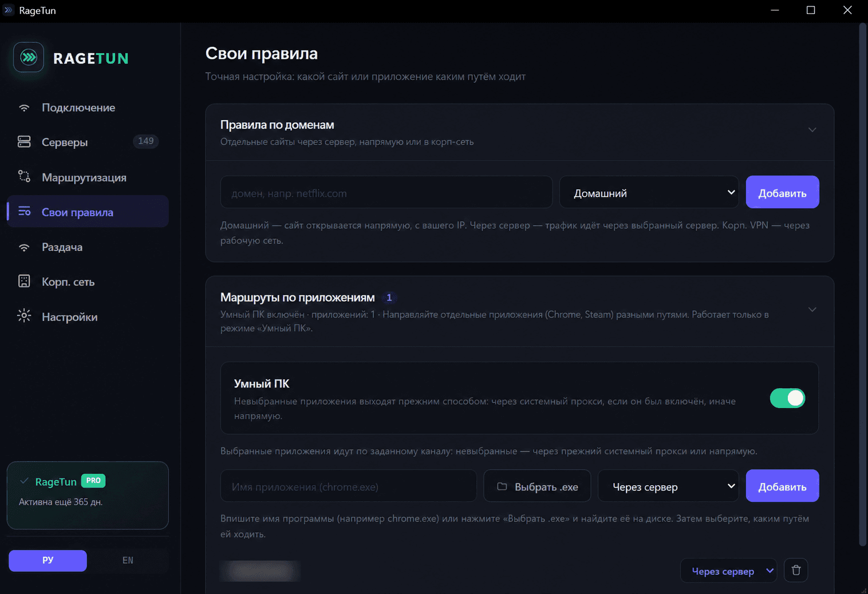Collapse the Правила по доменам section
This screenshot has width=868, height=594.
coord(812,130)
